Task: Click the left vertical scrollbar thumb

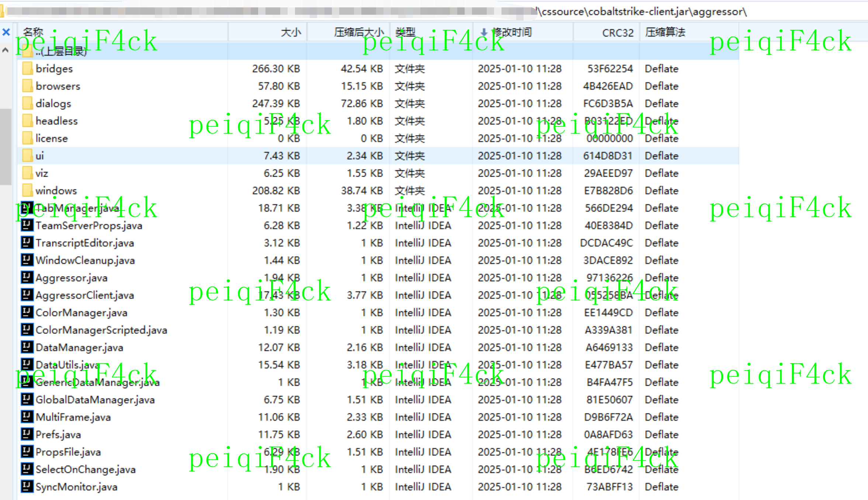Action: coord(6,146)
